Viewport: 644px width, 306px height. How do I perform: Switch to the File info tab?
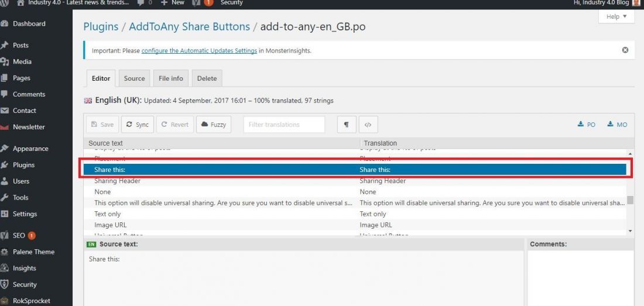click(x=171, y=78)
